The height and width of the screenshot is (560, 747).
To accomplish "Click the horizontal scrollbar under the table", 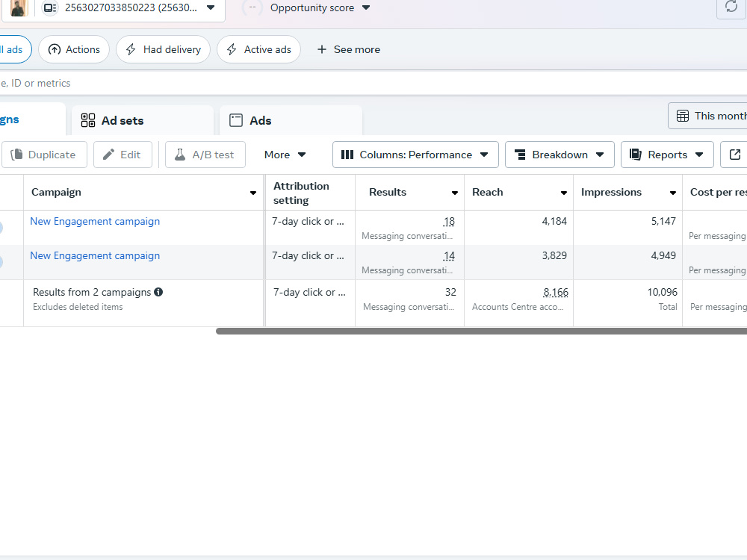I will [481, 331].
